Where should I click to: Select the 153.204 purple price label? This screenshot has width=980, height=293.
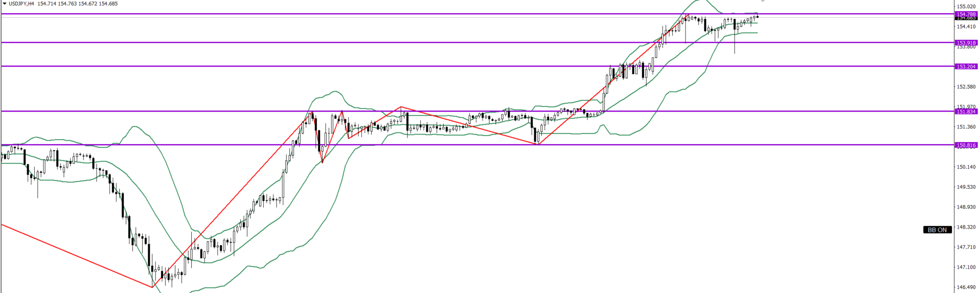(x=966, y=66)
